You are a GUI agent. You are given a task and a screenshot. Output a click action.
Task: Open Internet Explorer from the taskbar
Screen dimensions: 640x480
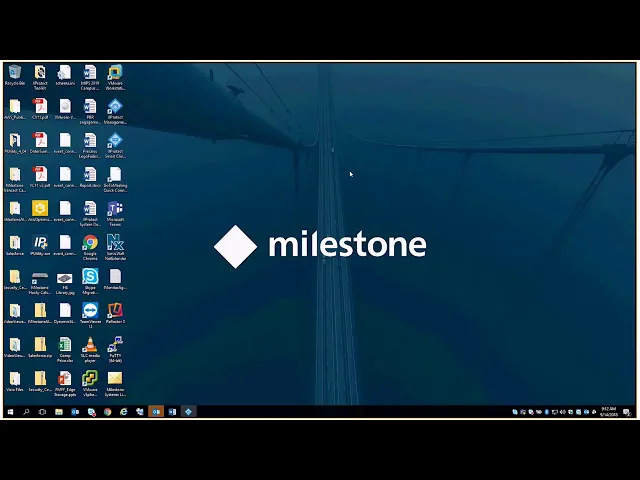[124, 412]
